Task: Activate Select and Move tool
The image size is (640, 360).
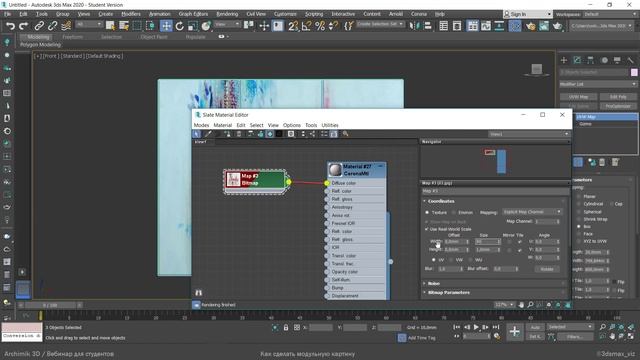Action: click(x=166, y=26)
